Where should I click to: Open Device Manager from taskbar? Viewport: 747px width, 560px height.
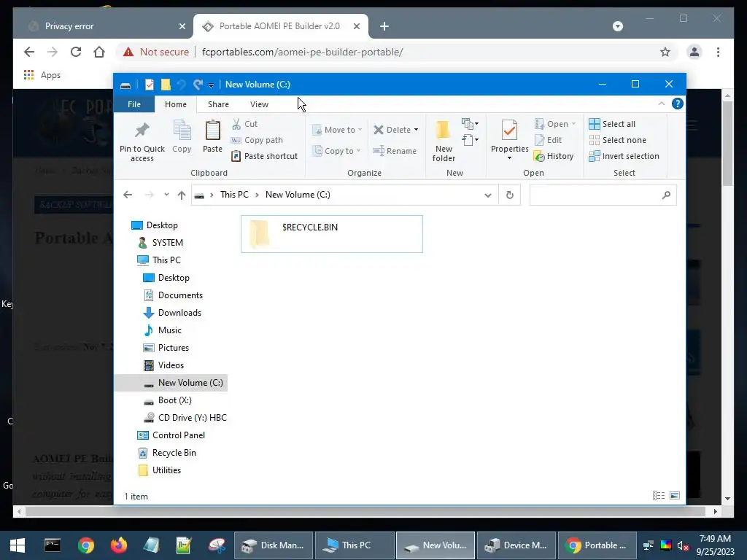coord(516,545)
